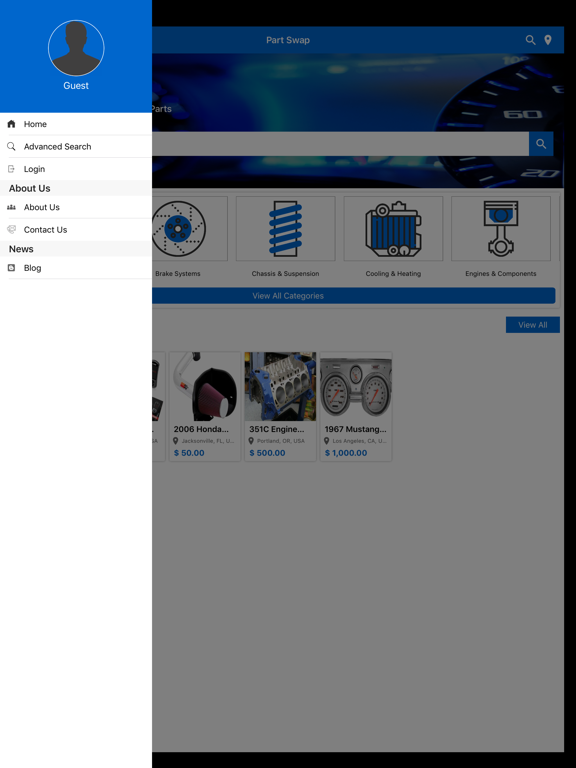Screen dimensions: 576x768
Task: Click the 1967 Mustang... listing title
Action: point(356,429)
